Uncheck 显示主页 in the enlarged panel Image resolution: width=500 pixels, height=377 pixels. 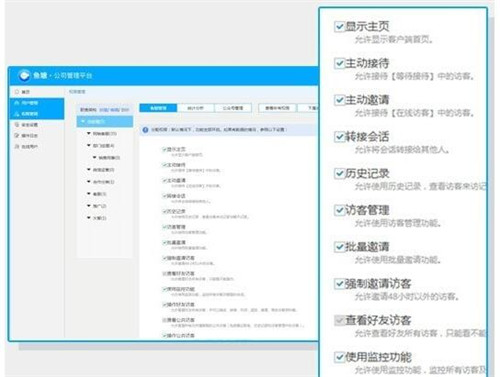click(x=339, y=26)
